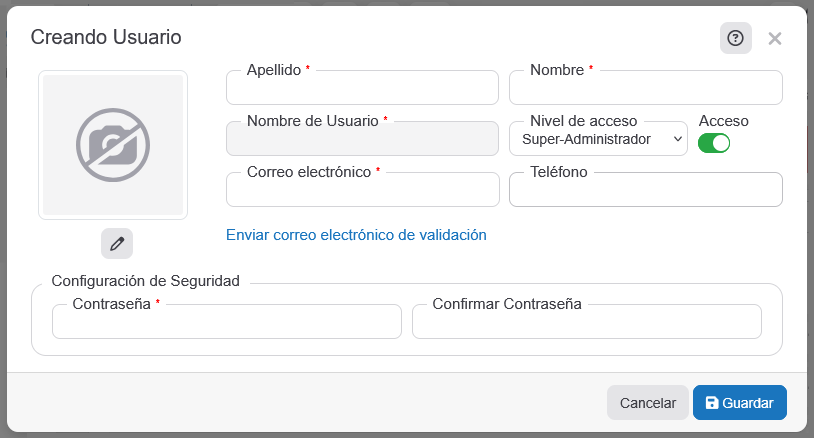Viewport: 814px width, 438px height.
Task: Click the no-camera profile photo placeholder
Action: click(x=113, y=145)
